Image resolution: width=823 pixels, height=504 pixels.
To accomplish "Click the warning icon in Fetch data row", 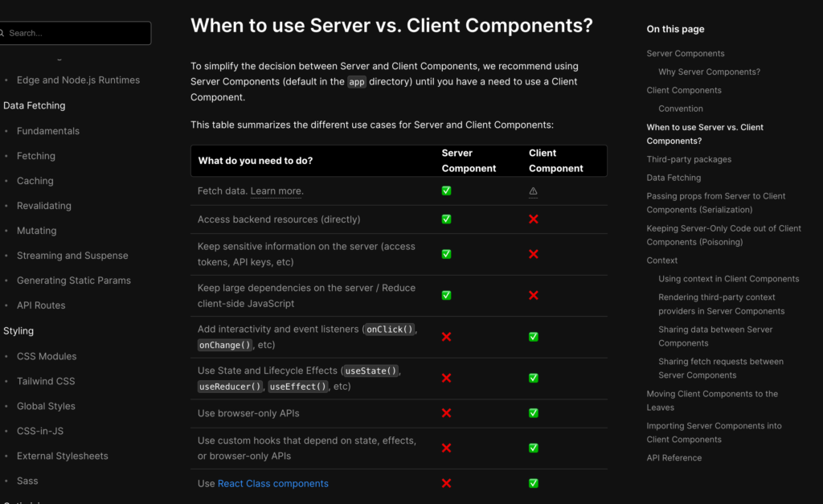I will 533,191.
